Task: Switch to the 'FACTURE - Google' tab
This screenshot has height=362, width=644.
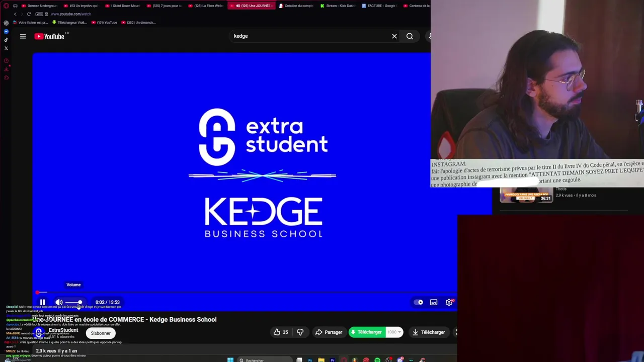Action: (x=379, y=6)
